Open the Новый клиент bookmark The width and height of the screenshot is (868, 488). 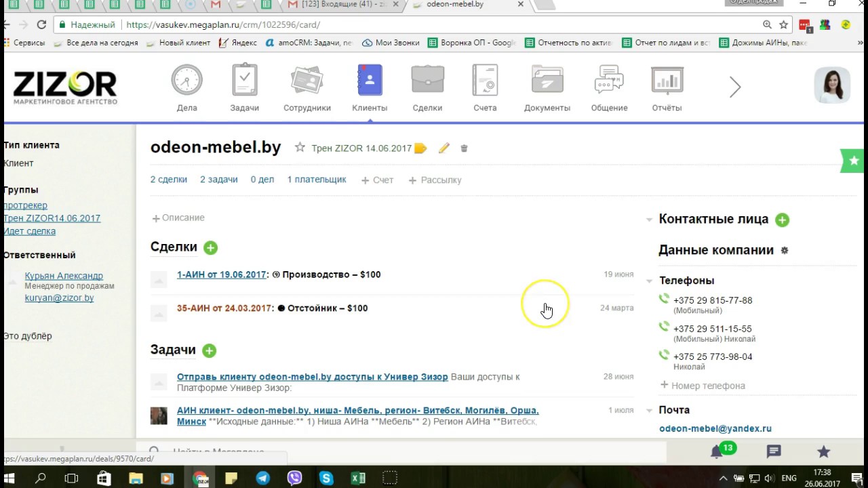click(178, 43)
